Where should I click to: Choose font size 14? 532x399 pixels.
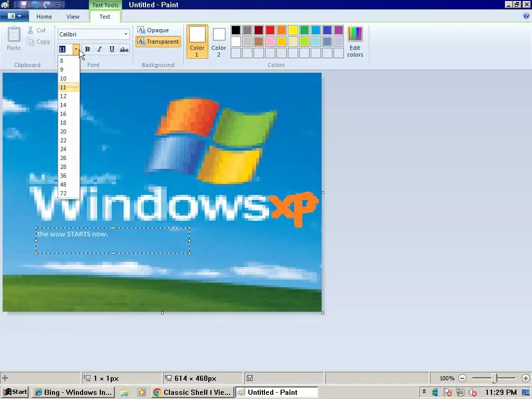tap(69, 105)
